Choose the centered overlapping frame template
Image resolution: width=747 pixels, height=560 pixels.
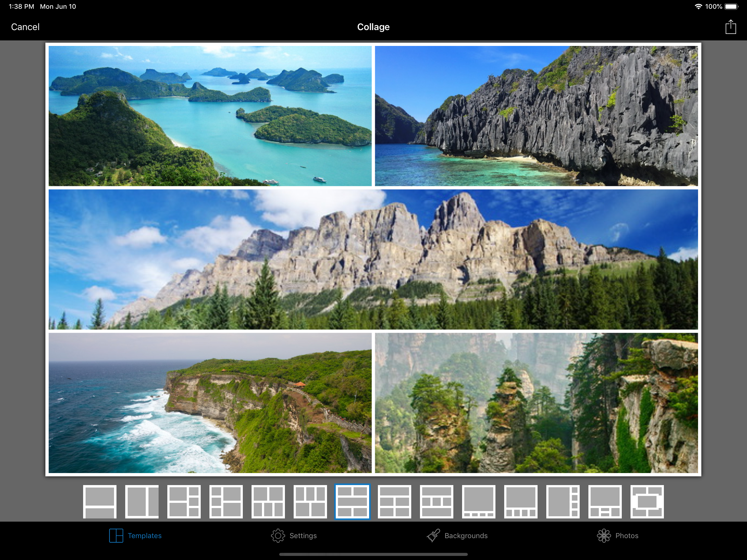647,501
